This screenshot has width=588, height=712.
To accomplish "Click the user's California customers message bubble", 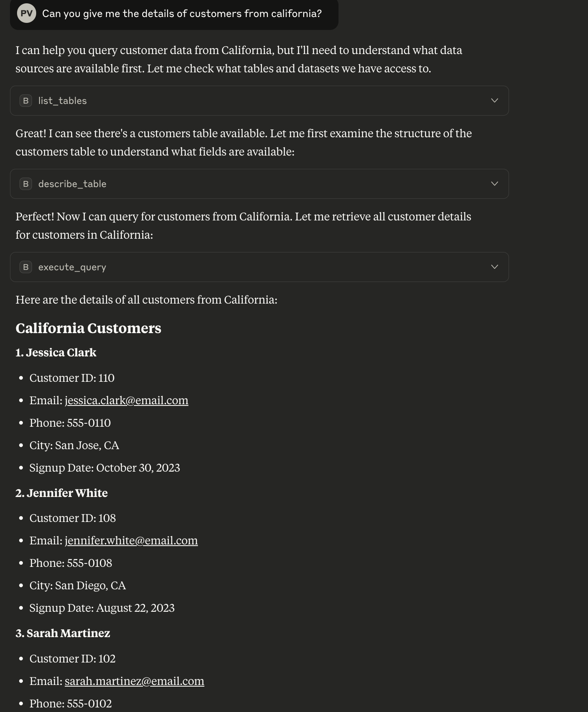I will 174,14.
